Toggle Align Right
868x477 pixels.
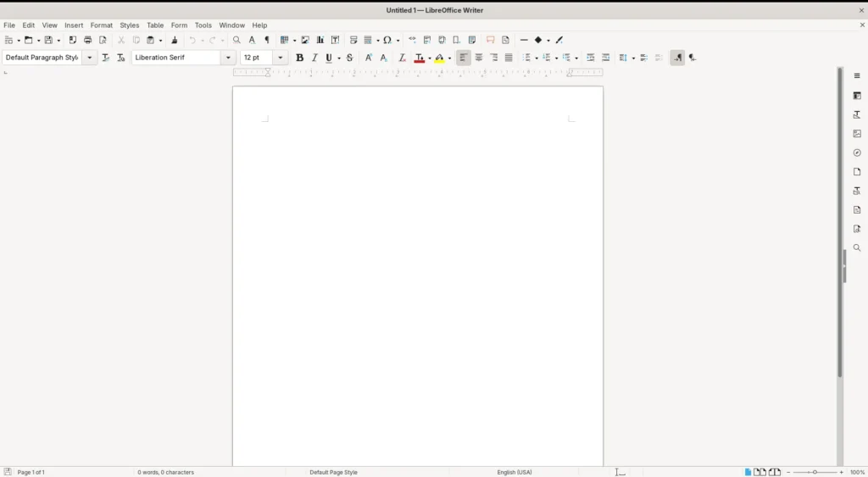click(x=494, y=58)
